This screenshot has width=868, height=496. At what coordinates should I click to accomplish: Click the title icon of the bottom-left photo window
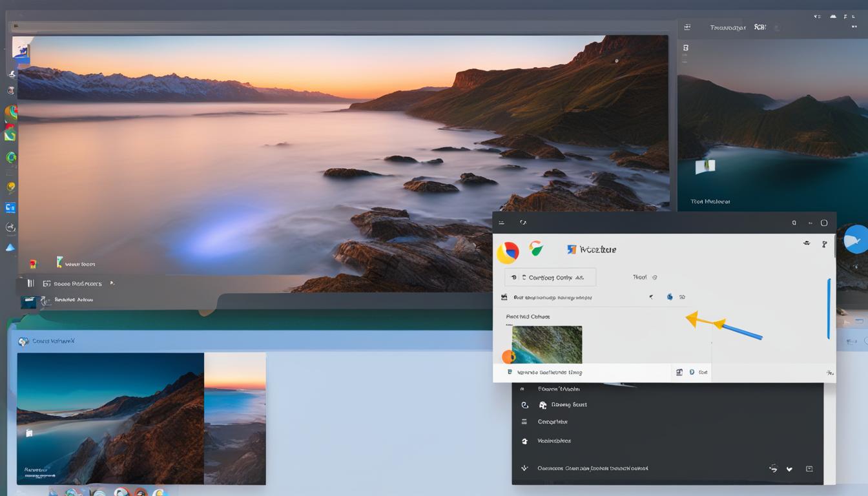tap(23, 342)
